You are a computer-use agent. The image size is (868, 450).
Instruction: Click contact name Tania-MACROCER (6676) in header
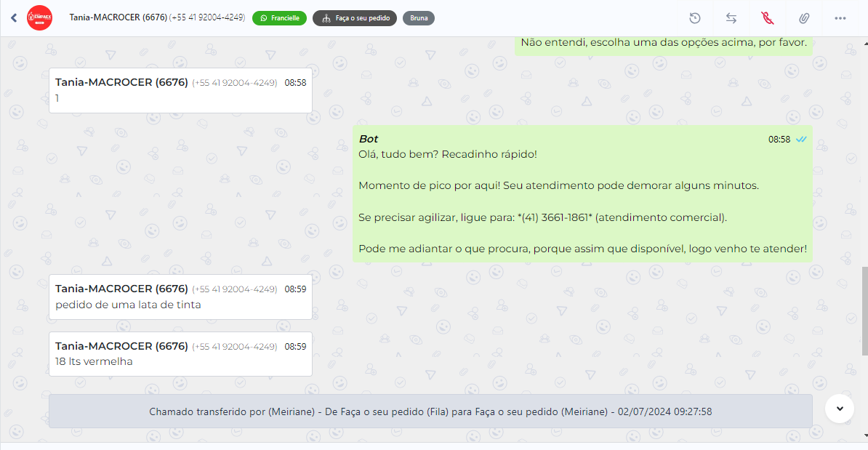pyautogui.click(x=118, y=17)
